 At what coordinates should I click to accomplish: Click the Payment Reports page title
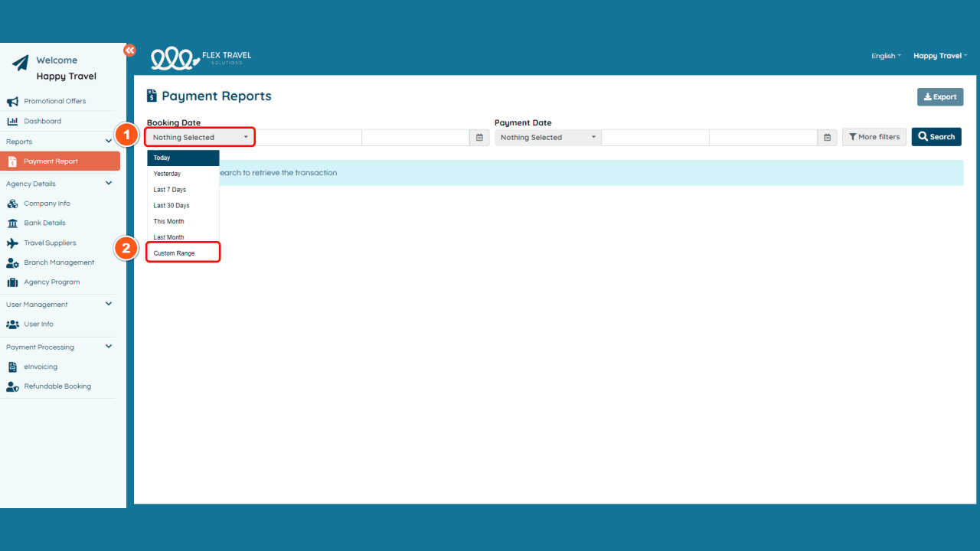(x=217, y=96)
